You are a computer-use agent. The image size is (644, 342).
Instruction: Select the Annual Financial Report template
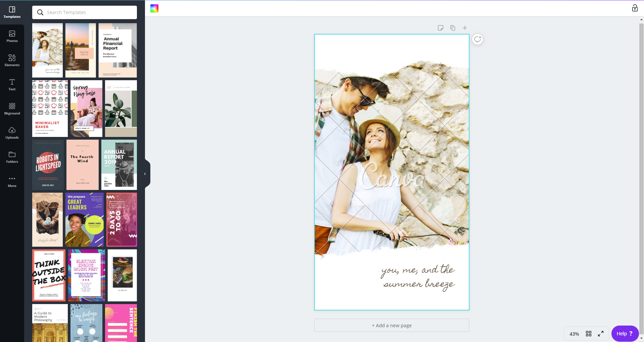pyautogui.click(x=117, y=50)
